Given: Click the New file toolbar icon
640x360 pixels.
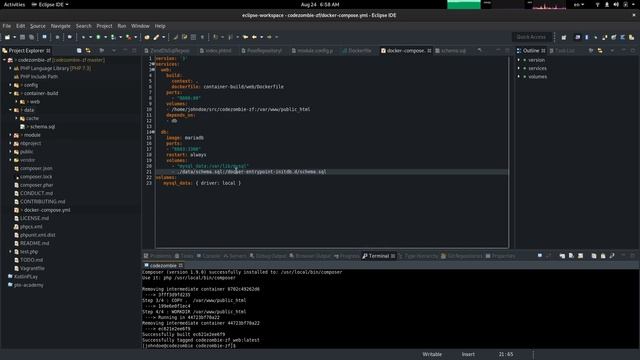Looking at the screenshot, I should coord(7,37).
